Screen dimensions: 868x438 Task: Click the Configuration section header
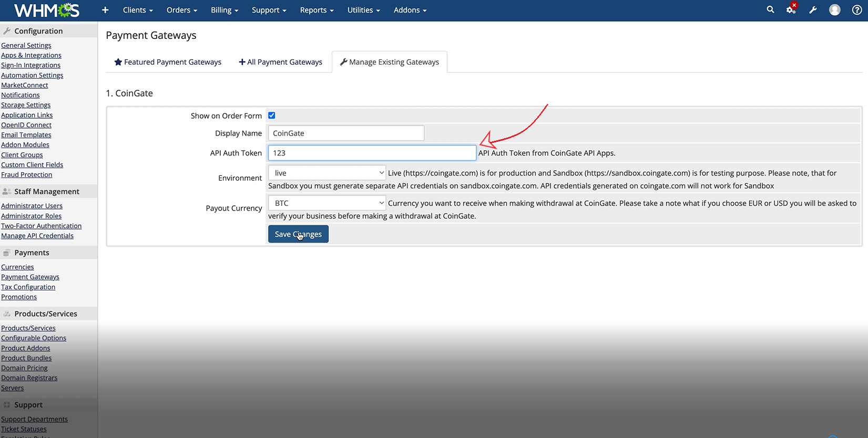[48, 31]
